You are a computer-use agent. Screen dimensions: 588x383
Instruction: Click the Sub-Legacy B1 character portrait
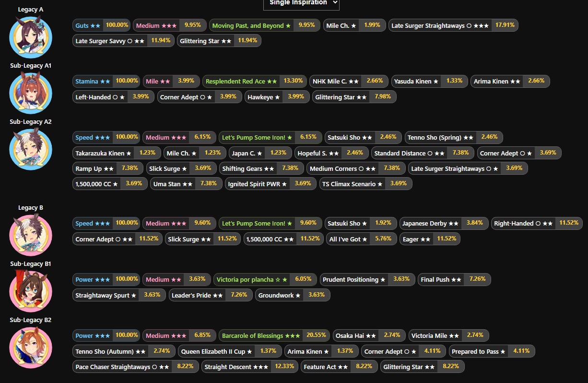pyautogui.click(x=31, y=291)
